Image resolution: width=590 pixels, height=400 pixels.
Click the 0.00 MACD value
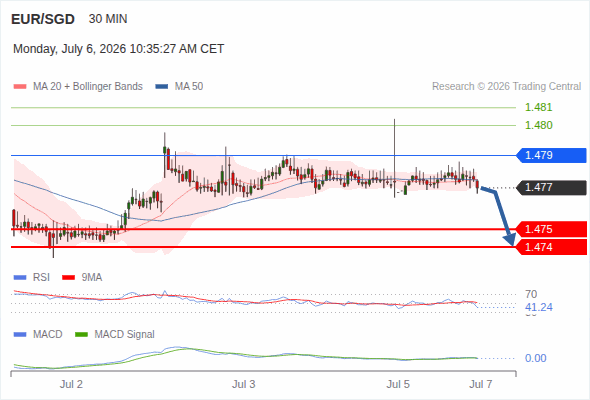click(x=536, y=358)
